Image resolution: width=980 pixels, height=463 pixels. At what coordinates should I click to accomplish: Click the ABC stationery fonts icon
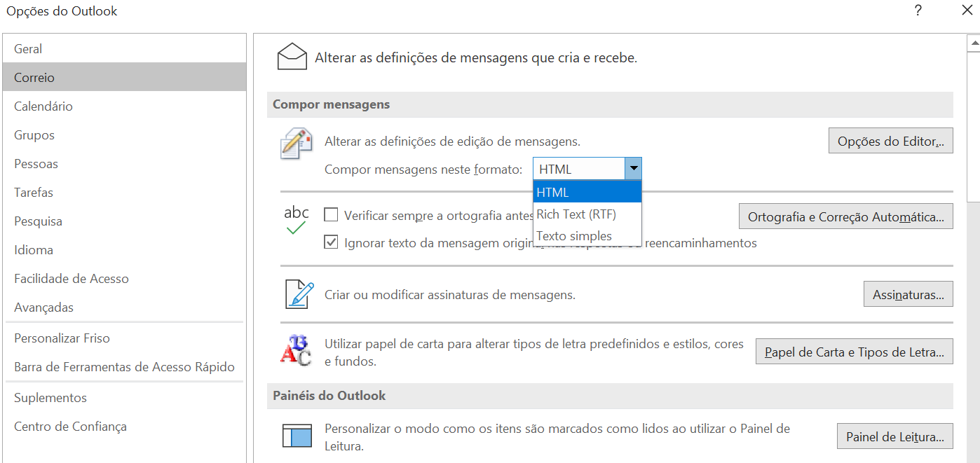pos(295,350)
